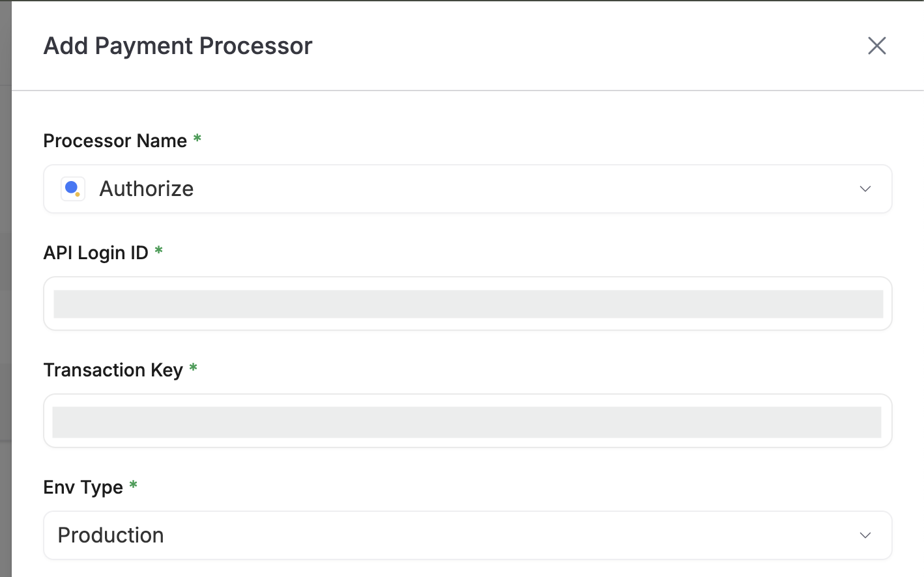Click the Authorize processor logo icon
This screenshot has width=924, height=577.
[73, 189]
